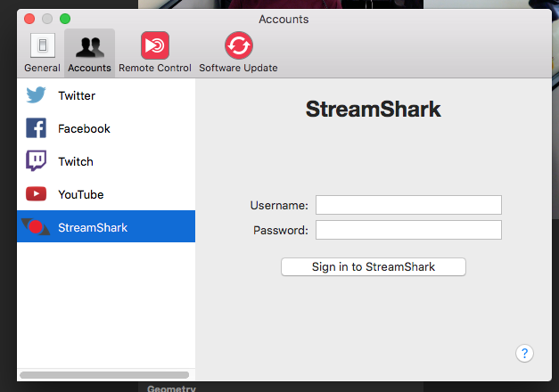The width and height of the screenshot is (559, 392).
Task: Focus the Password input field
Action: coord(408,230)
